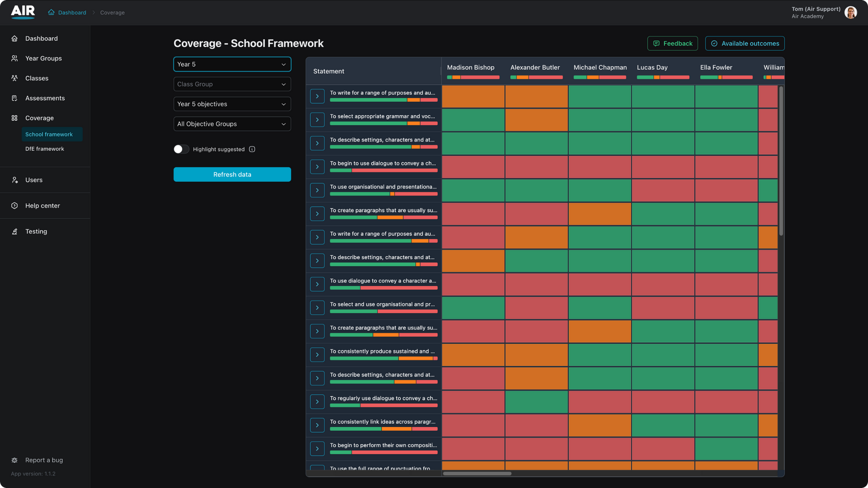
Task: Open the Class Group dropdown
Action: (232, 84)
